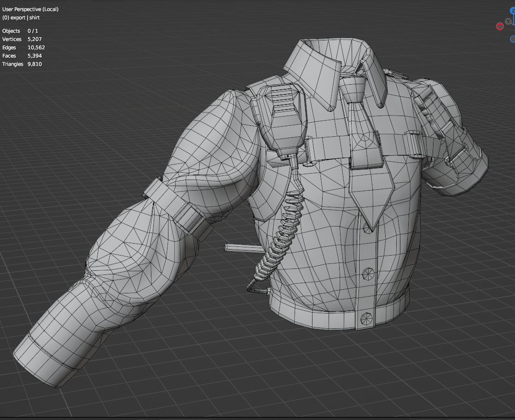Click the 'Faces' statistics label
The height and width of the screenshot is (420, 515).
click(x=9, y=56)
